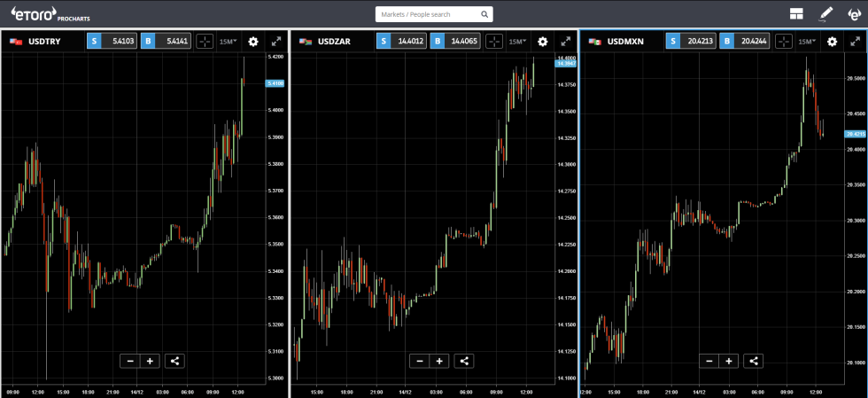The image size is (868, 398).
Task: Toggle crosshair on USDZAR chart
Action: [494, 41]
